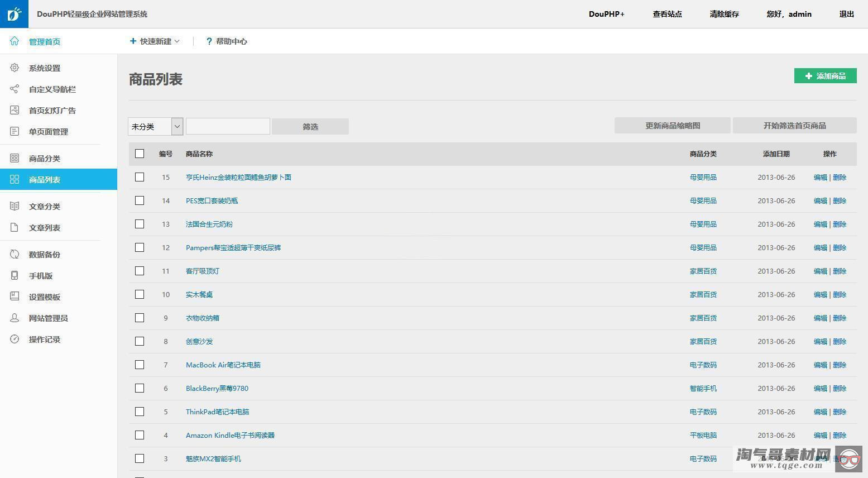Image resolution: width=868 pixels, height=478 pixels.
Task: Click the plus icon beside 快速新建
Action: coord(133,41)
